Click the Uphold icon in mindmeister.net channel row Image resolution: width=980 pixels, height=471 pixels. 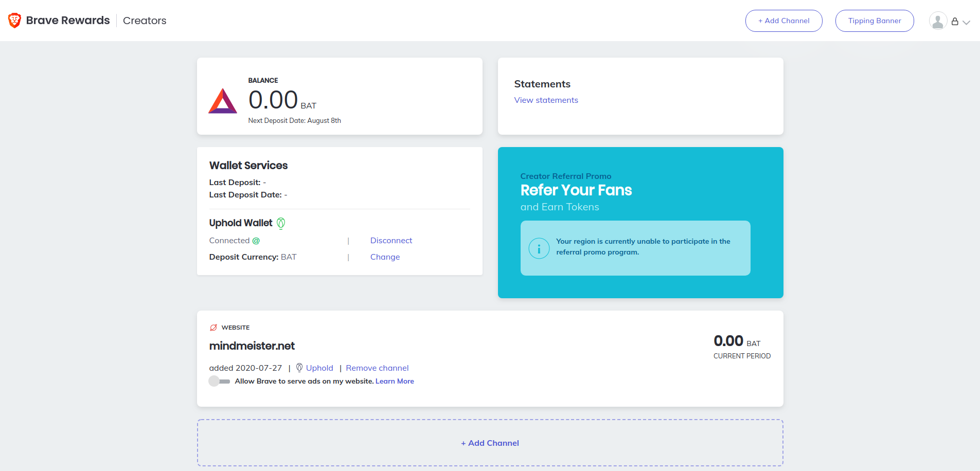coord(299,368)
